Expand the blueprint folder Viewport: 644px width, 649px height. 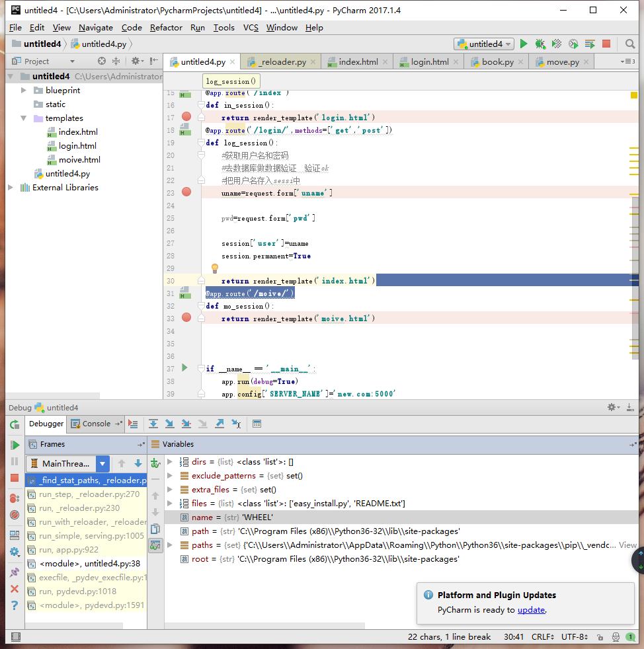pos(24,91)
